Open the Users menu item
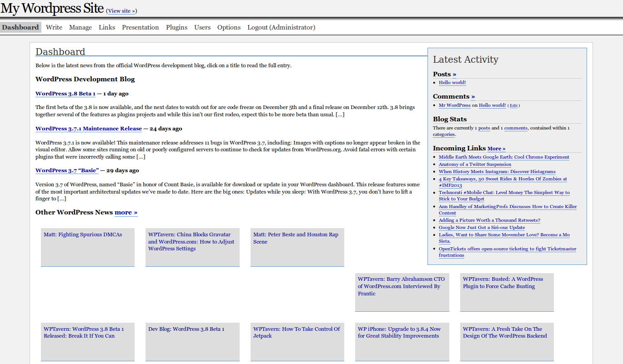The image size is (623, 364). [x=202, y=27]
